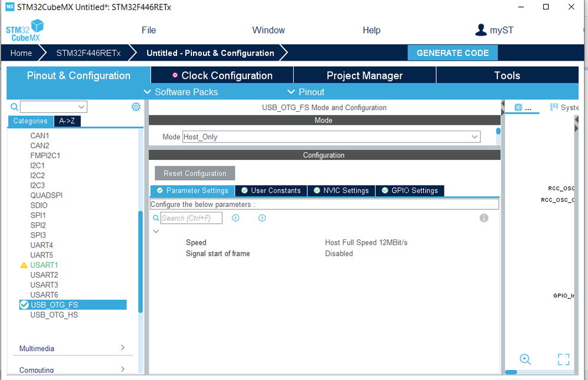Select SDIO in the peripheral list
This screenshot has height=380, width=588.
pos(39,205)
